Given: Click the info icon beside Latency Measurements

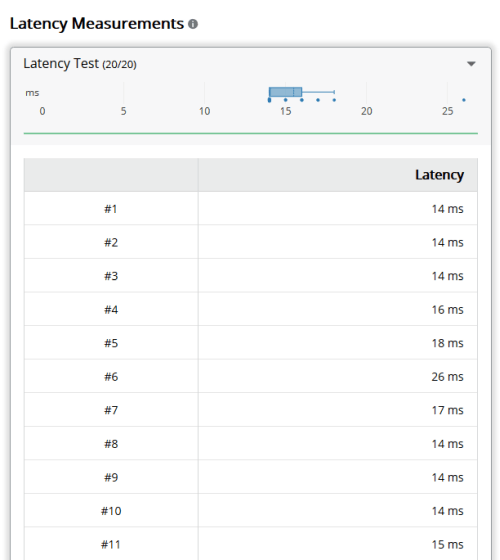Looking at the screenshot, I should 193,24.
